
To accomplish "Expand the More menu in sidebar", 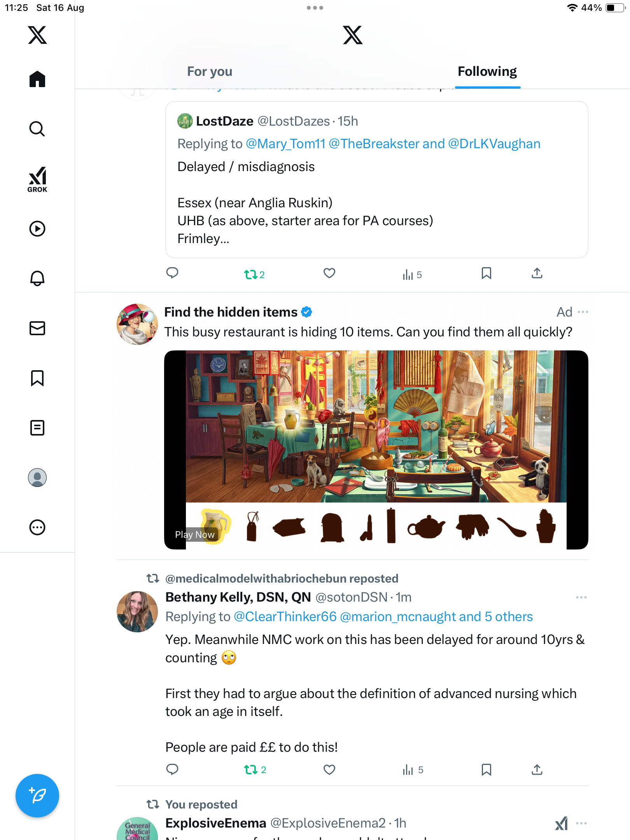I will (37, 527).
